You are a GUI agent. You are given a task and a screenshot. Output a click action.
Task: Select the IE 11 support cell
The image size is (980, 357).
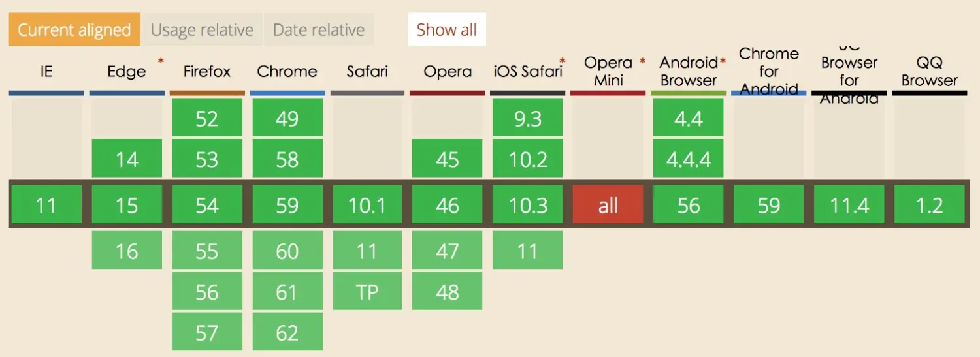pos(46,206)
